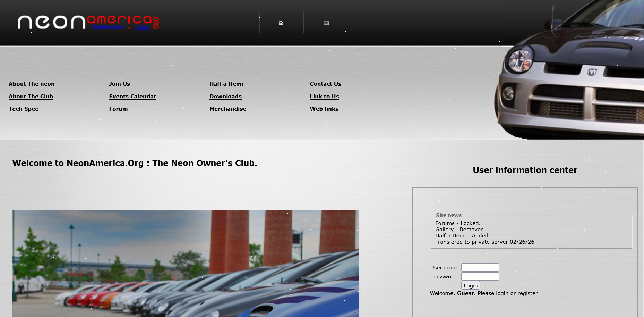Click the 'Site news' legend label
The height and width of the screenshot is (317, 644).
(449, 215)
